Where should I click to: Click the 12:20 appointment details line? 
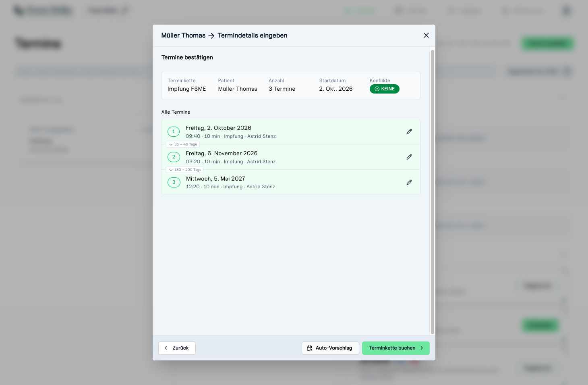pos(230,187)
